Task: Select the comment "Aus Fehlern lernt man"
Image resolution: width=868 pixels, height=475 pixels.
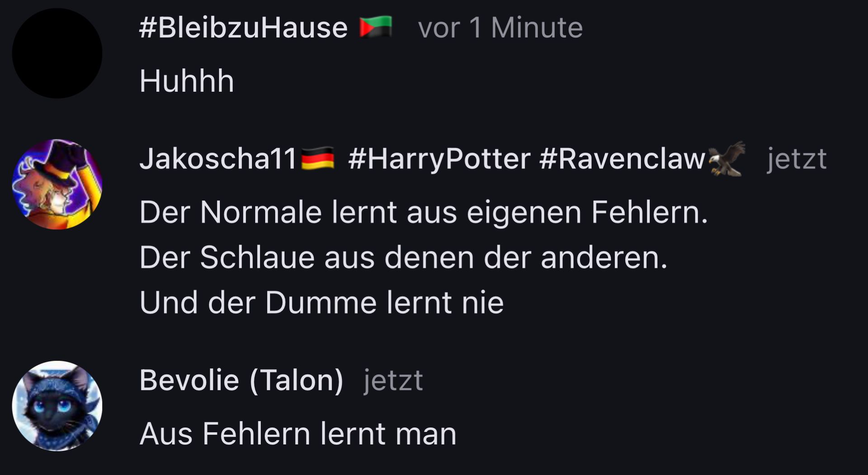Action: click(x=298, y=434)
